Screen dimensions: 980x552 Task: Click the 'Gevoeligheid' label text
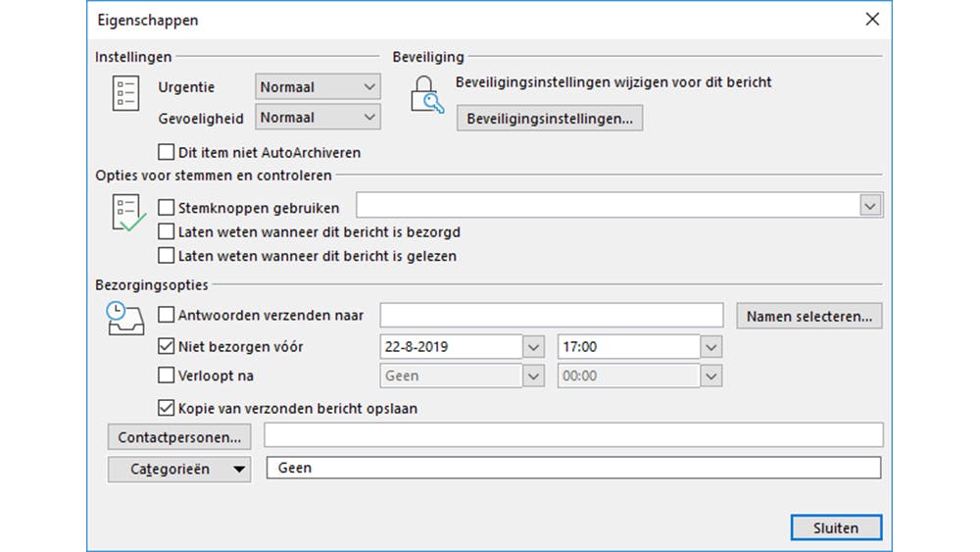point(201,119)
